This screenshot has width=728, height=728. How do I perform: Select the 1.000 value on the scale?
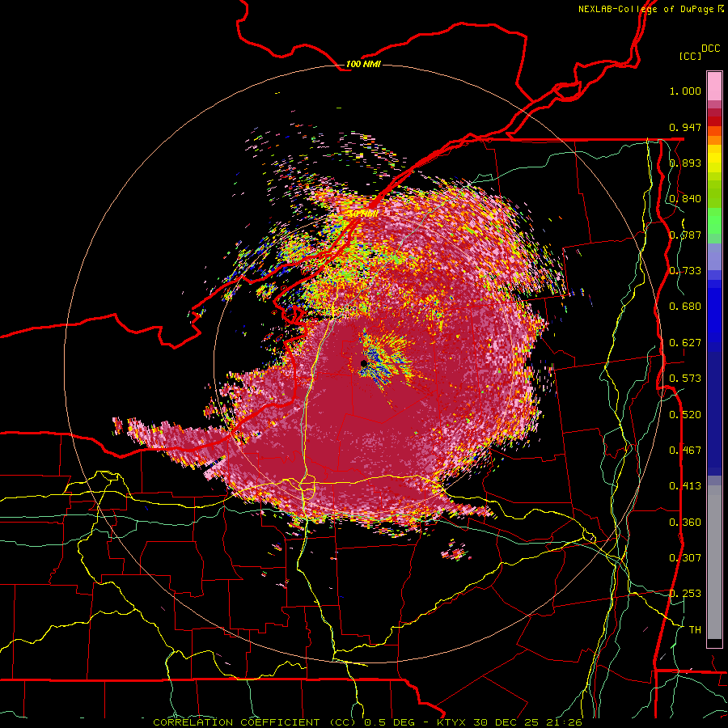point(685,91)
